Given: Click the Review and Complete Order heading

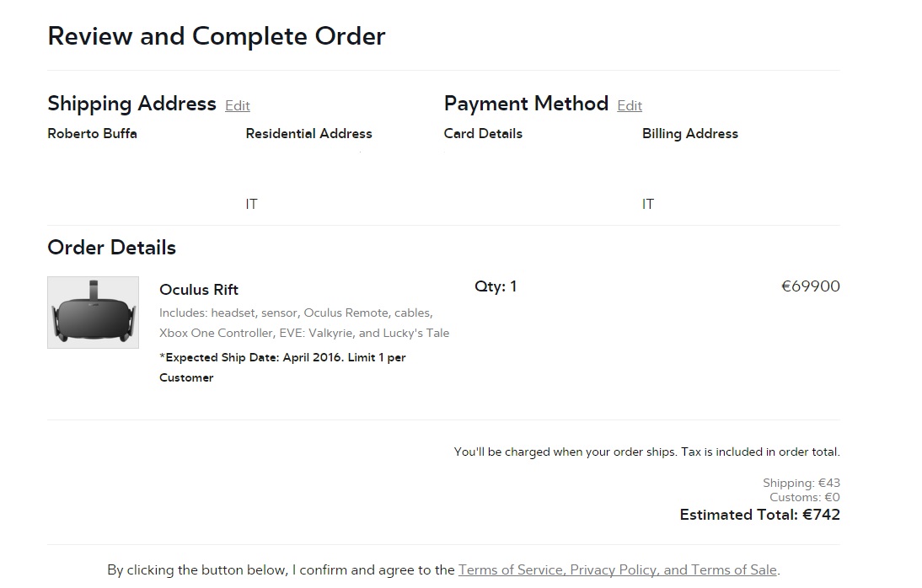Looking at the screenshot, I should 217,36.
